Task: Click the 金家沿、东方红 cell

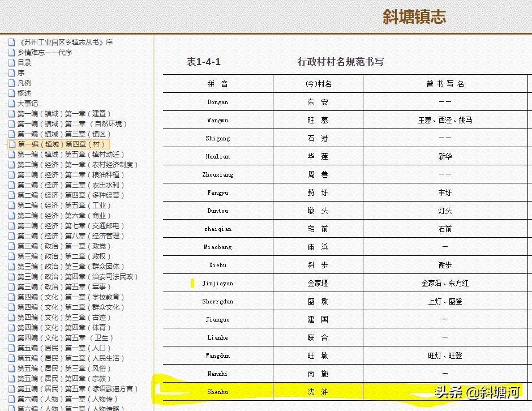Action: (445, 283)
